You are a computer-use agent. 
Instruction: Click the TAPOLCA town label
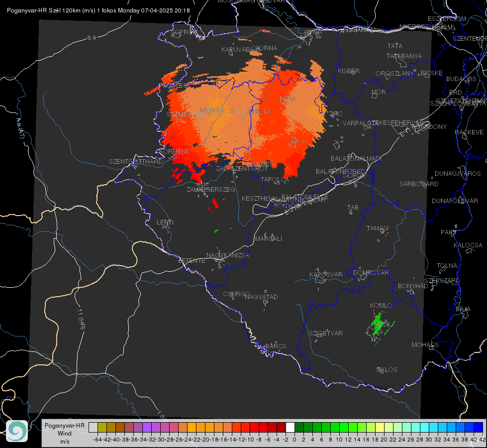[x=275, y=179]
